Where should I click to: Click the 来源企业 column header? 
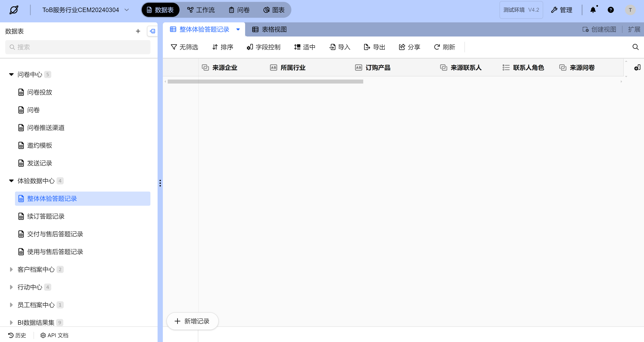[232, 68]
